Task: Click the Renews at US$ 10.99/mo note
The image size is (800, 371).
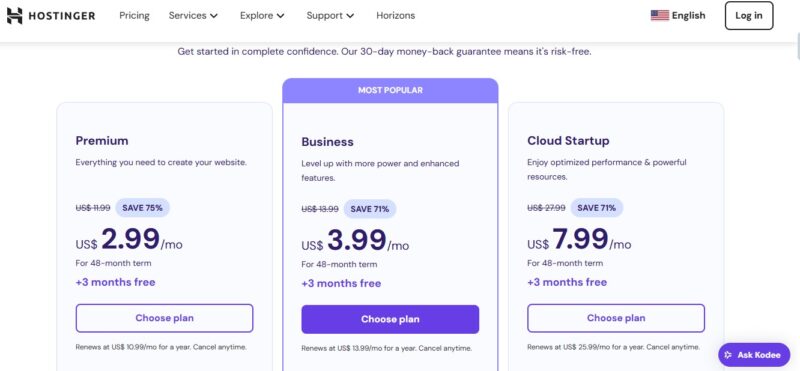Action: 161,347
